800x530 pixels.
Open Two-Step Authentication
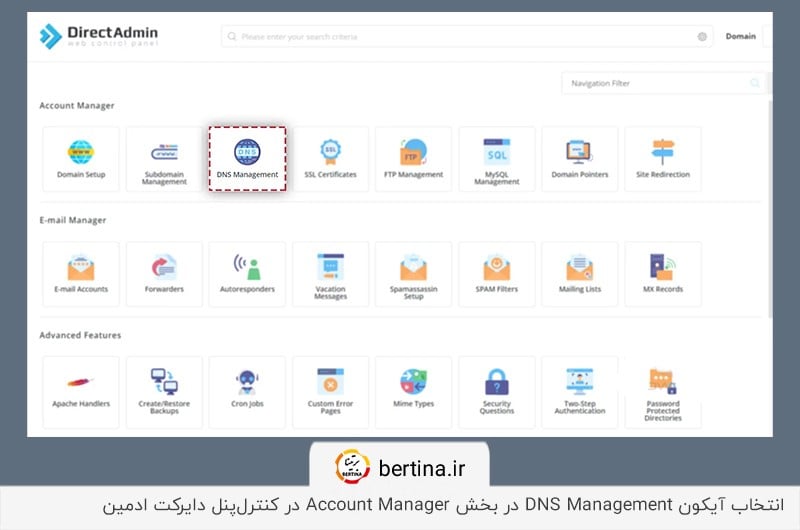point(580,392)
